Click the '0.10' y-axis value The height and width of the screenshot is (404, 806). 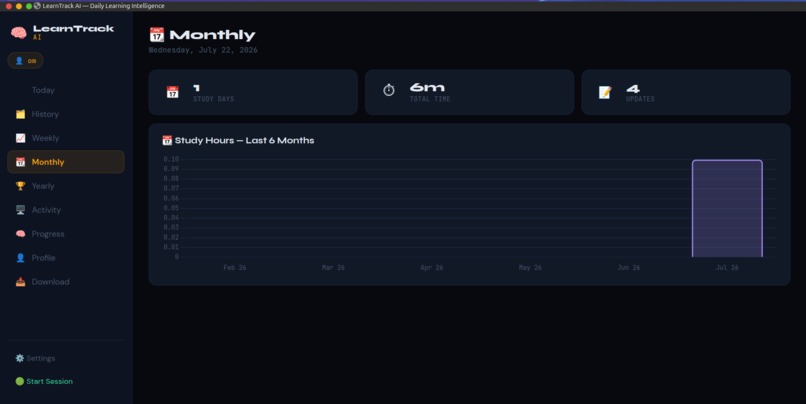point(171,159)
